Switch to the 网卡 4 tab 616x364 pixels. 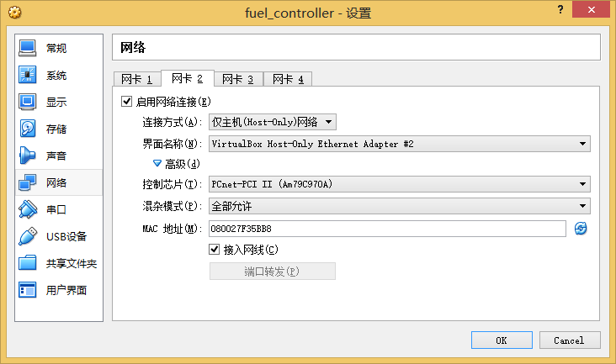[288, 79]
